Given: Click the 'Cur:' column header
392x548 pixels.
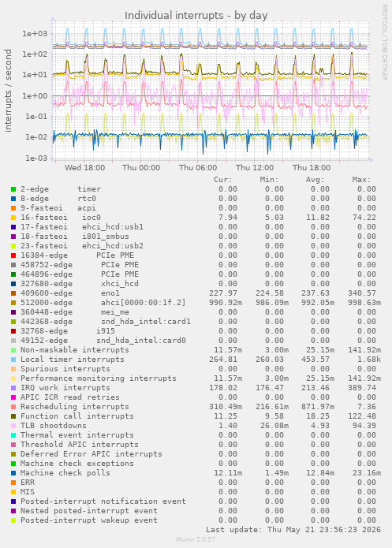Looking at the screenshot, I should (x=223, y=180).
